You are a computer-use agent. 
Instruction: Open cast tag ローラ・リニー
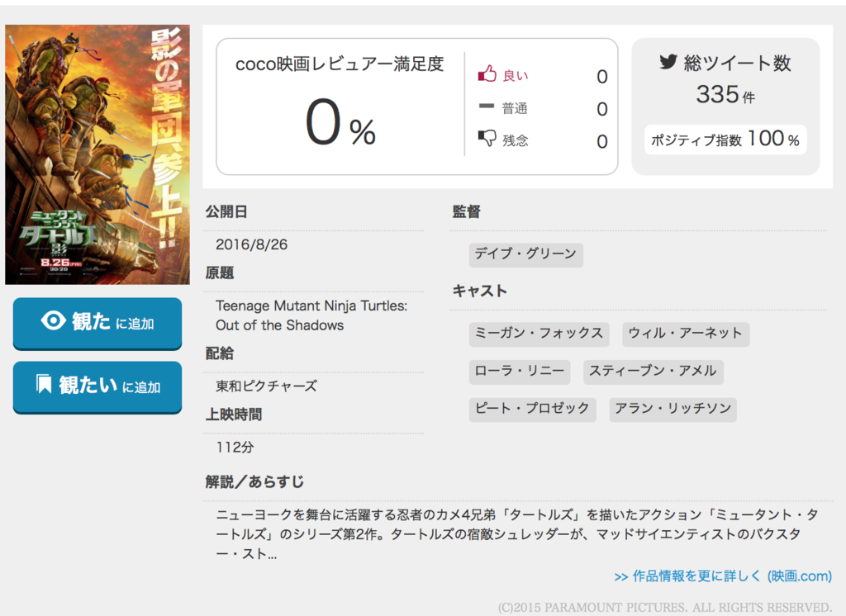pos(520,372)
